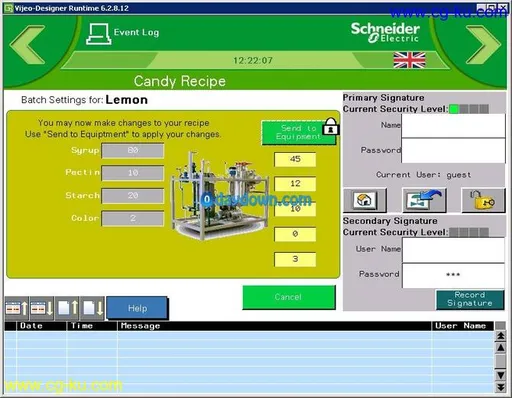Viewport: 512px width, 398px height.
Task: Switch language using the UK flag
Action: click(409, 60)
